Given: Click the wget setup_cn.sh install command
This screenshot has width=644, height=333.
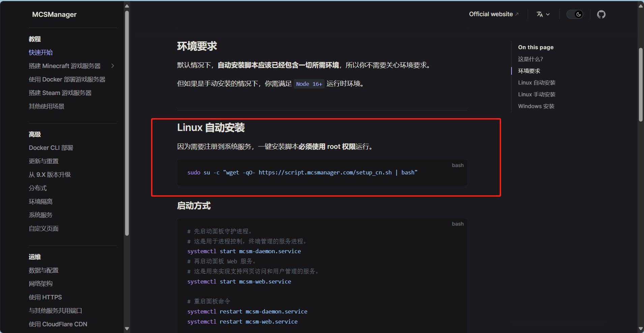Looking at the screenshot, I should 302,173.
